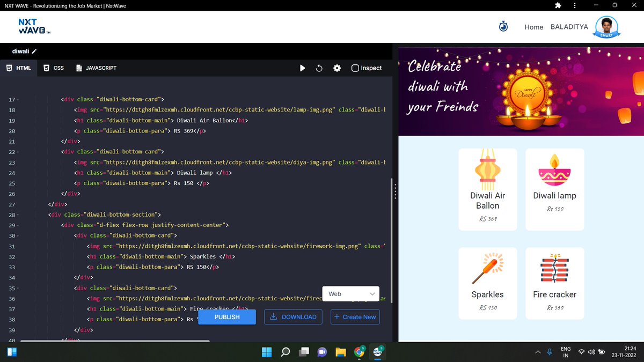644x362 pixels.
Task: Click the sky lantern image in preview
Action: pyautogui.click(x=488, y=169)
